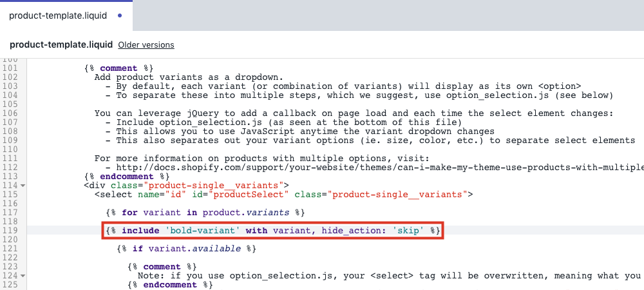Click line number 121 in the gutter
The width and height of the screenshot is (644, 290).
pyautogui.click(x=10, y=249)
